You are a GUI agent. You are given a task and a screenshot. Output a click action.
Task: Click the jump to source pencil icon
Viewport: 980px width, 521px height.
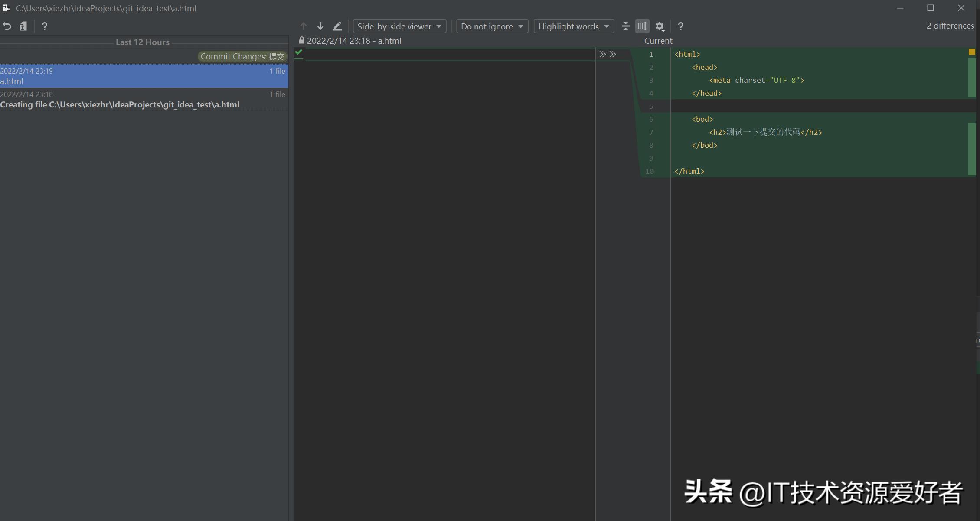click(x=337, y=26)
